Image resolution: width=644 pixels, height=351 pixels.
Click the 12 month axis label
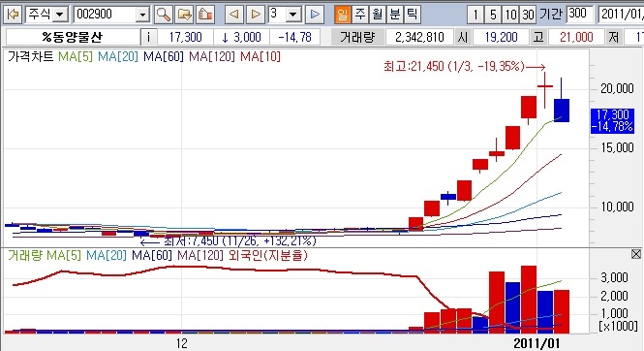tap(181, 343)
